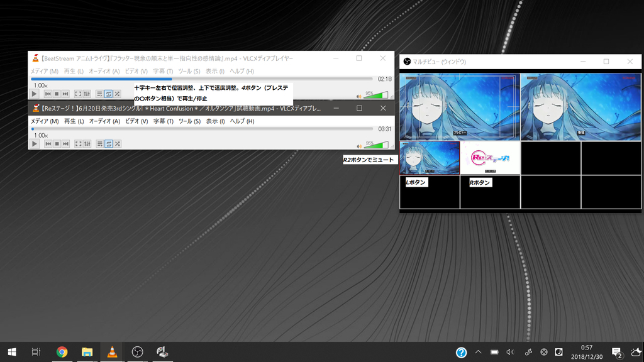The image size is (644, 362).
Task: Click the seek bar of Reステージ VLC window
Action: 202,129
